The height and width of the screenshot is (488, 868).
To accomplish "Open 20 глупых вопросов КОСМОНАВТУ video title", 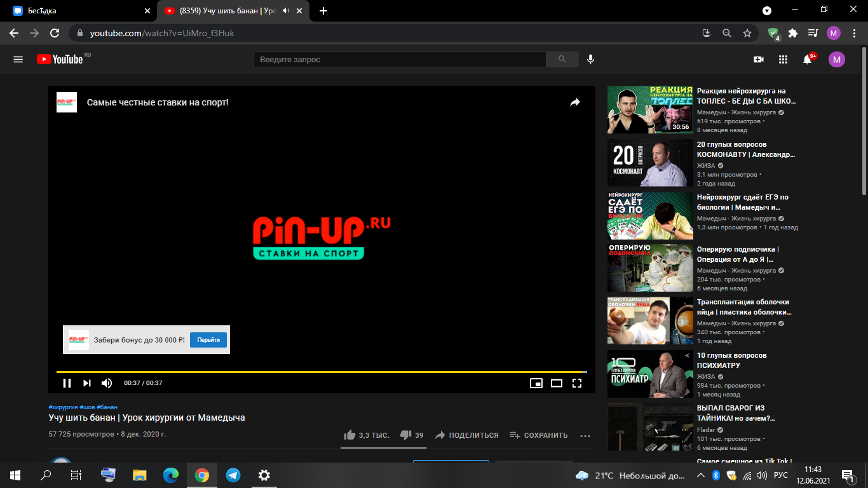I will coord(745,149).
